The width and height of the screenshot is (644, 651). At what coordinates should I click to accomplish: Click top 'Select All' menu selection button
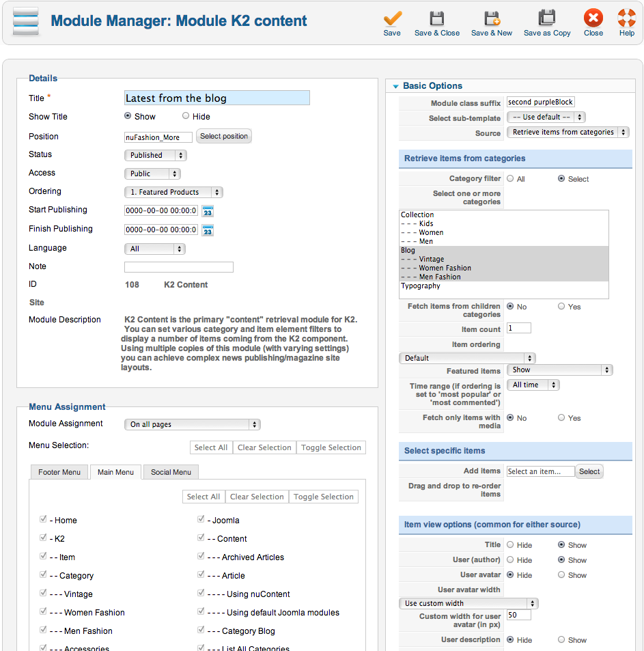(211, 447)
